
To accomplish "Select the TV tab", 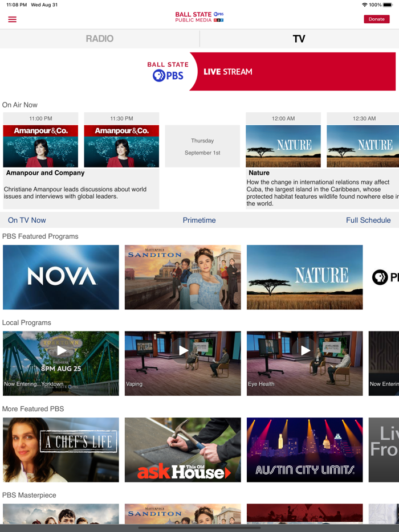I will 299,39.
